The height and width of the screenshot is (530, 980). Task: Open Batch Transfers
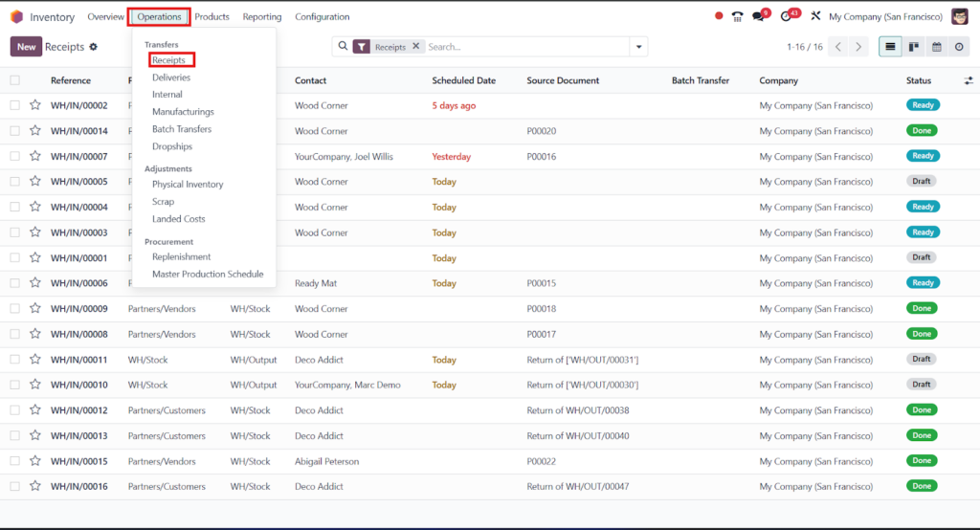coord(182,129)
